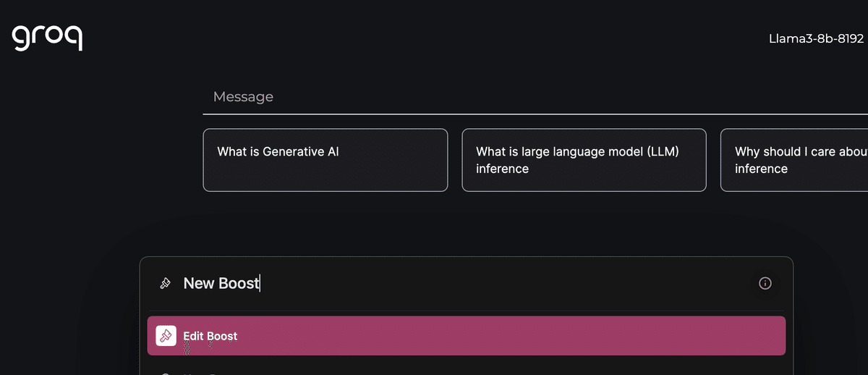868x375 pixels.
Task: Click "Llama3-8b-8192" text in the header
Action: tap(816, 38)
